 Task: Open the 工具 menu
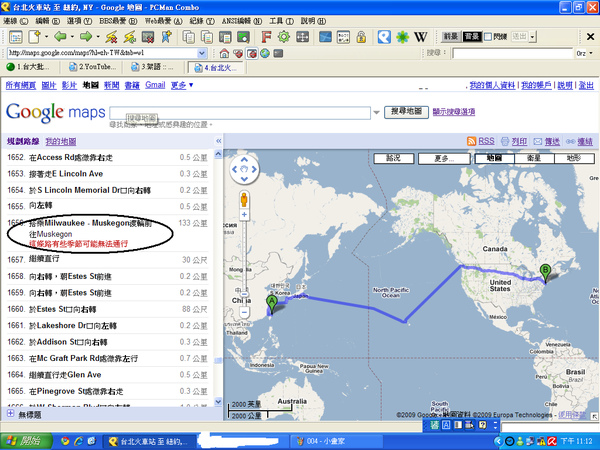(281, 21)
